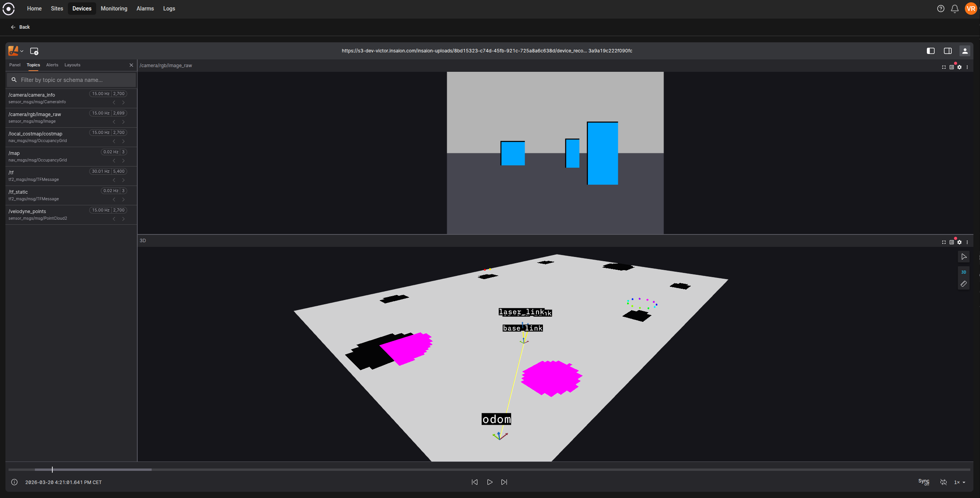Click the playback timestamp display
Screen dimensions: 980x498
point(64,482)
